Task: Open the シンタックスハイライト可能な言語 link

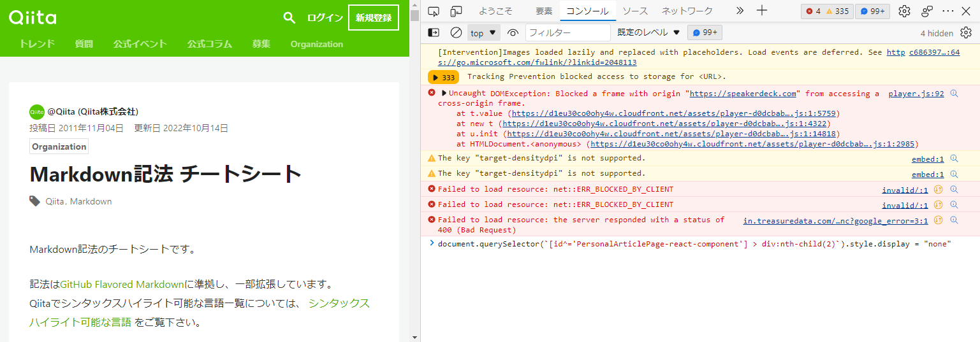Action: point(200,313)
